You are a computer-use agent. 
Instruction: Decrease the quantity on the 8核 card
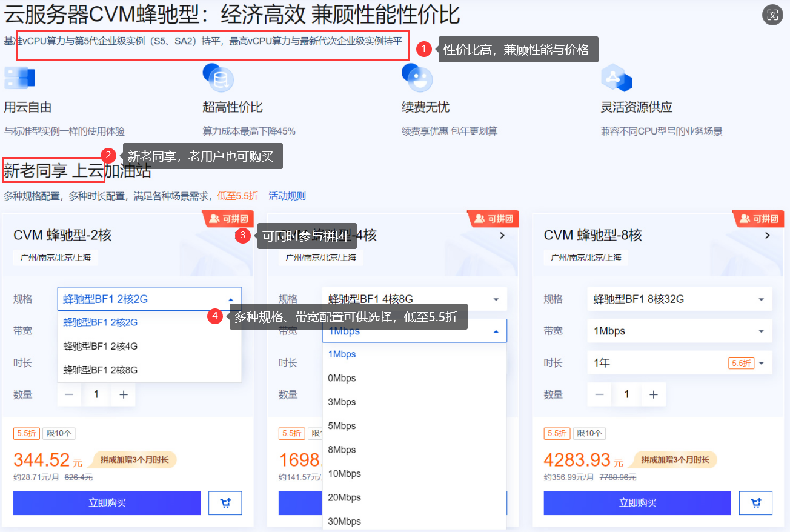pyautogui.click(x=599, y=394)
